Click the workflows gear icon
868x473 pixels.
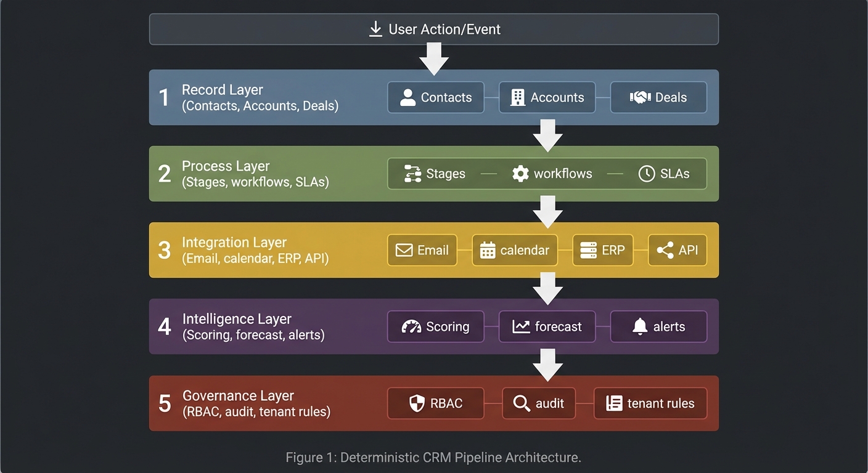[x=522, y=174]
